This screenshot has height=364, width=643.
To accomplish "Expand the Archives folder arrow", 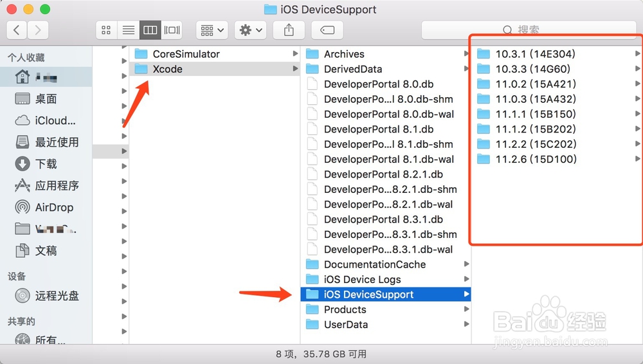I will coord(466,54).
